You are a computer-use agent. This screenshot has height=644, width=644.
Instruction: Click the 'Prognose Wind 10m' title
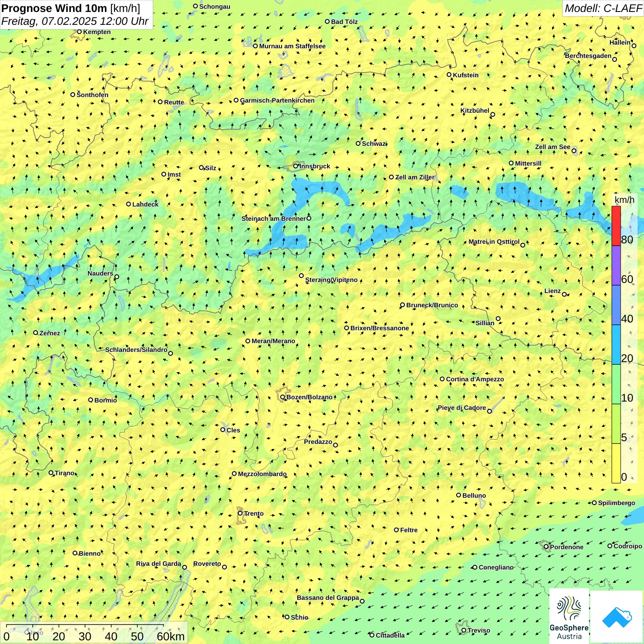(54, 8)
